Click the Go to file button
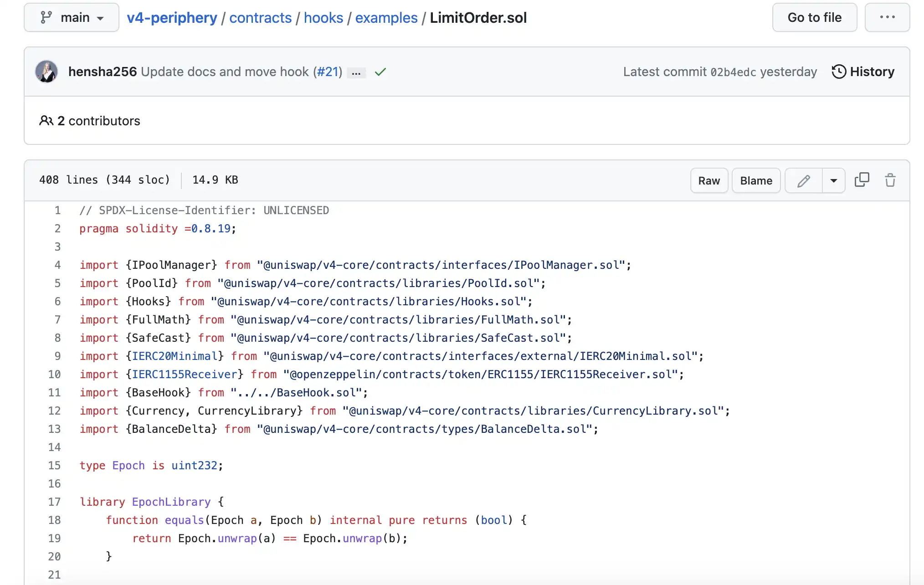 (814, 17)
